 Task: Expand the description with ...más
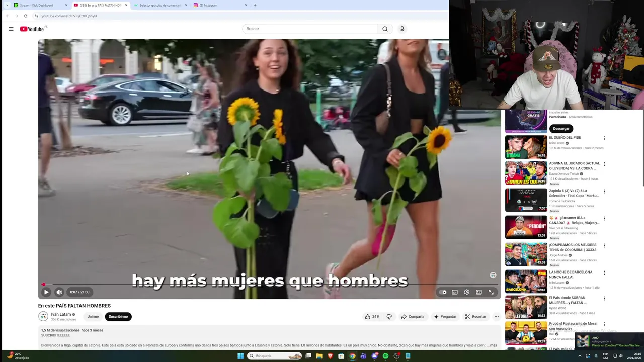[x=492, y=345]
